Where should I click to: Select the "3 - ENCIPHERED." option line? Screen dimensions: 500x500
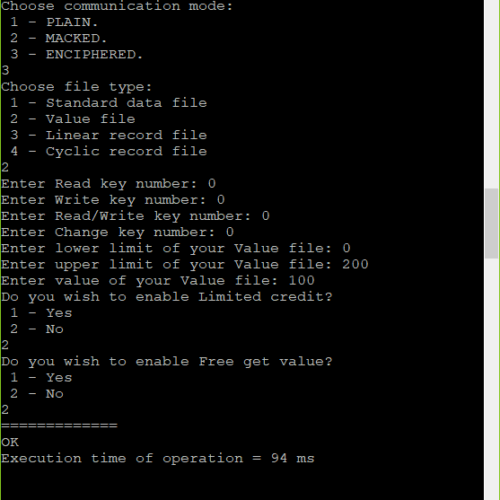(76, 55)
